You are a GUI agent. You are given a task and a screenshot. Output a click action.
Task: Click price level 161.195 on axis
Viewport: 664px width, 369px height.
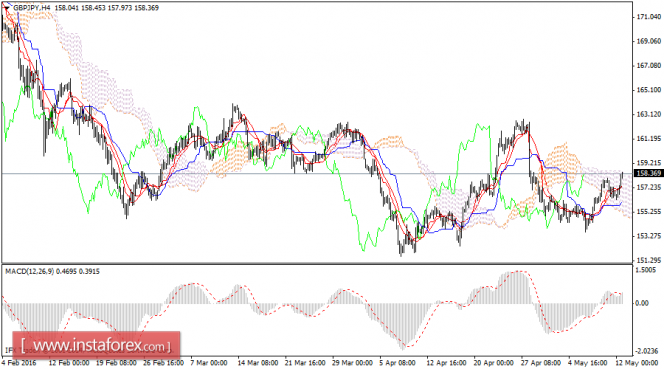point(649,139)
